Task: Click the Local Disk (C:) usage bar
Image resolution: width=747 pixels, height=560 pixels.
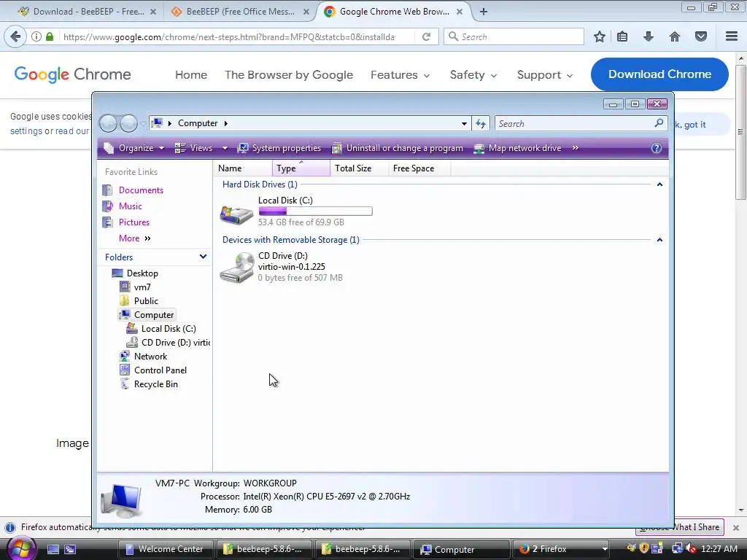Action: (315, 211)
